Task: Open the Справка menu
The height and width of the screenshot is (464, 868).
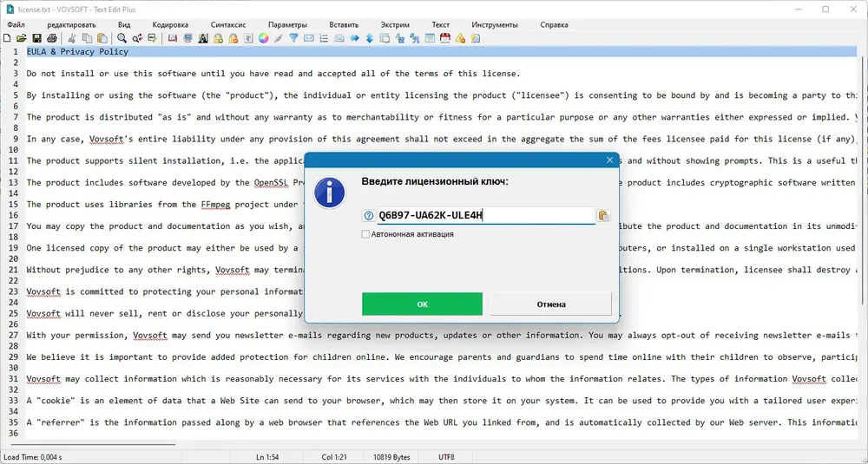Action: (554, 25)
